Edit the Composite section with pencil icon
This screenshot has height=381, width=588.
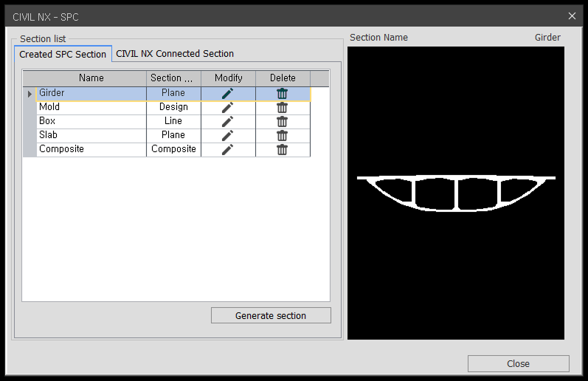[228, 150]
